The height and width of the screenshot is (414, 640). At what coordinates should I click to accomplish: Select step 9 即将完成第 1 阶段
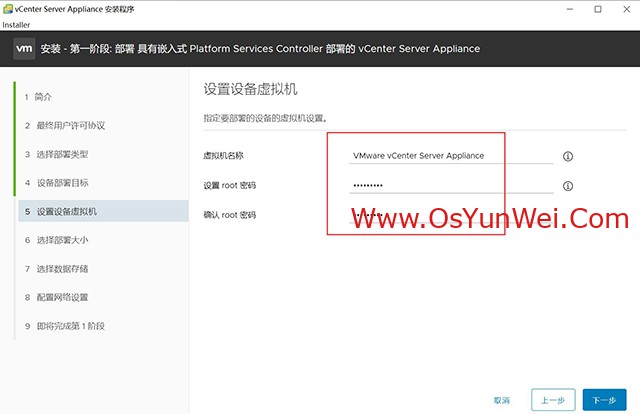coord(64,326)
